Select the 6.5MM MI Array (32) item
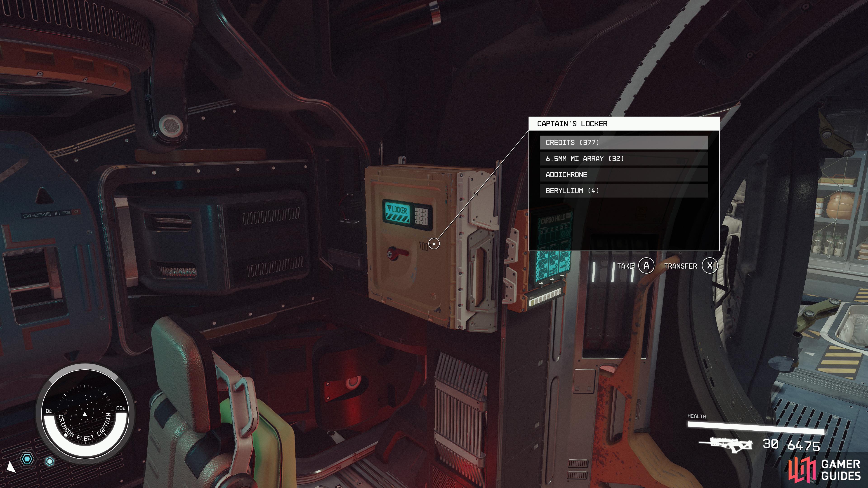 pos(624,159)
